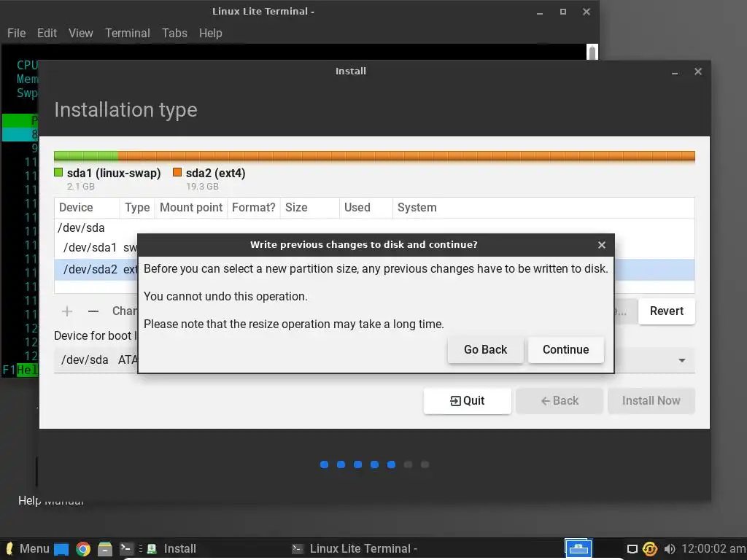Viewport: 747px width, 560px height.
Task: Close the Linux Lite Terminal window
Action: click(587, 12)
